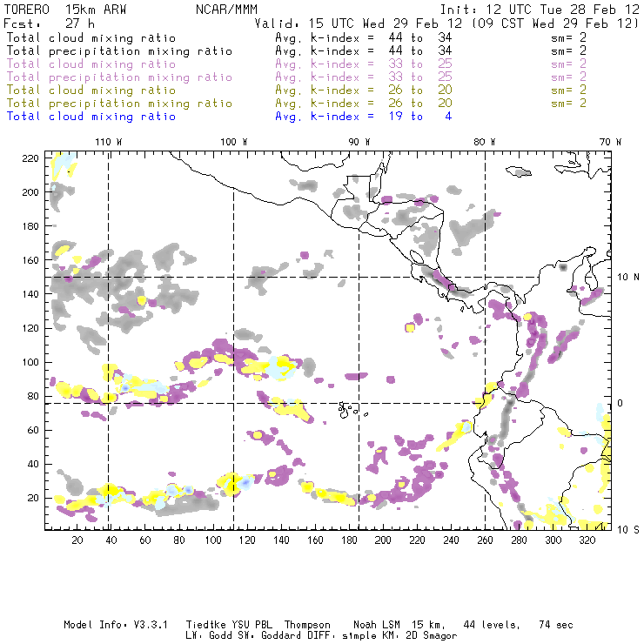Select the black 'Total precipitation mixing ratio' legend line
This screenshot has width=644, height=644.
(x=119, y=51)
